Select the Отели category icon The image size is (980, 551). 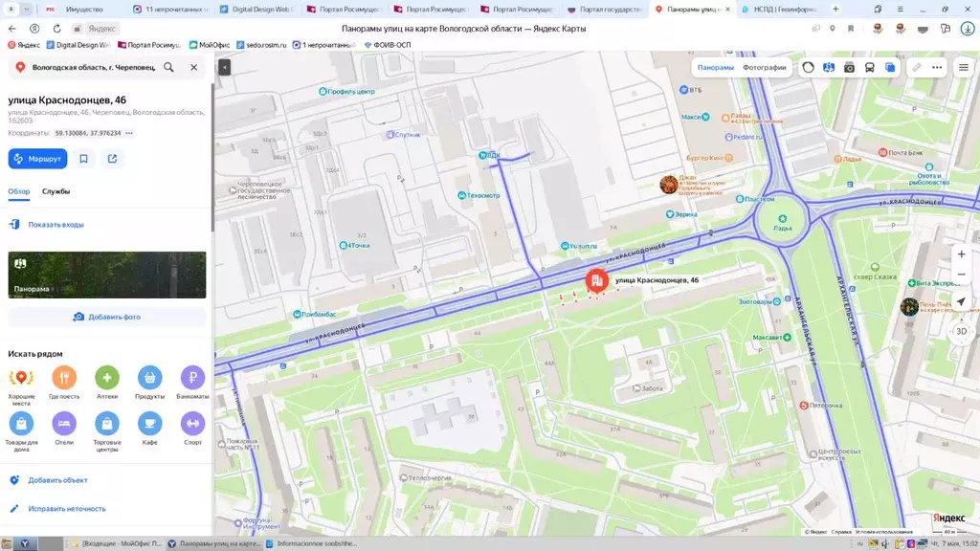(64, 424)
